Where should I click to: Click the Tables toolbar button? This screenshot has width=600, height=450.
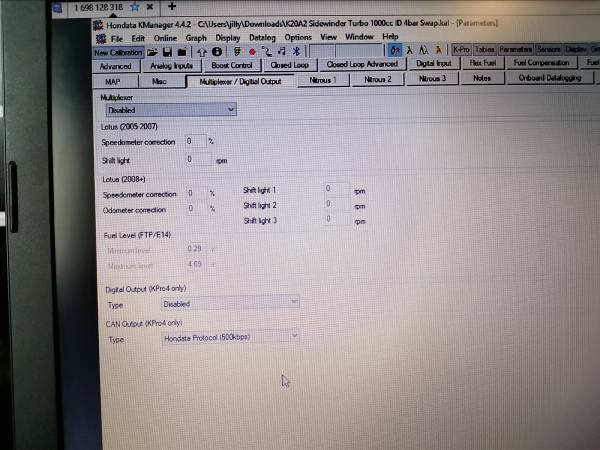coord(485,48)
